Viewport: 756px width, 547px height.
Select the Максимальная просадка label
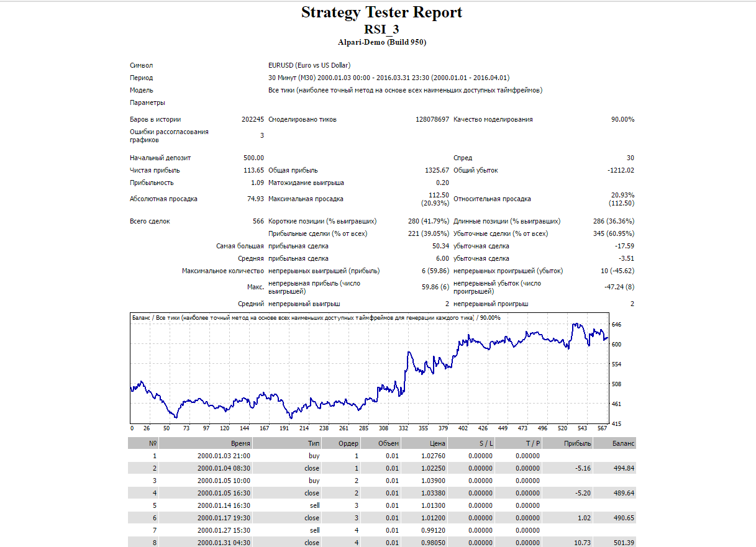(x=306, y=199)
